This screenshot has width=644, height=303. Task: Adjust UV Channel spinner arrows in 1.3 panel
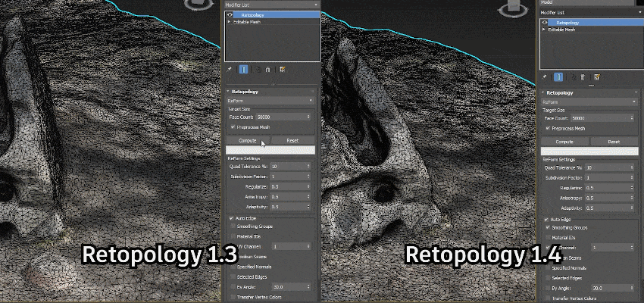309,246
